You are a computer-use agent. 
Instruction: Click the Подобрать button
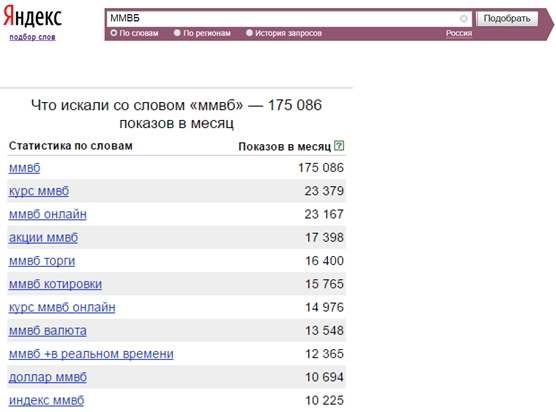[x=507, y=18]
